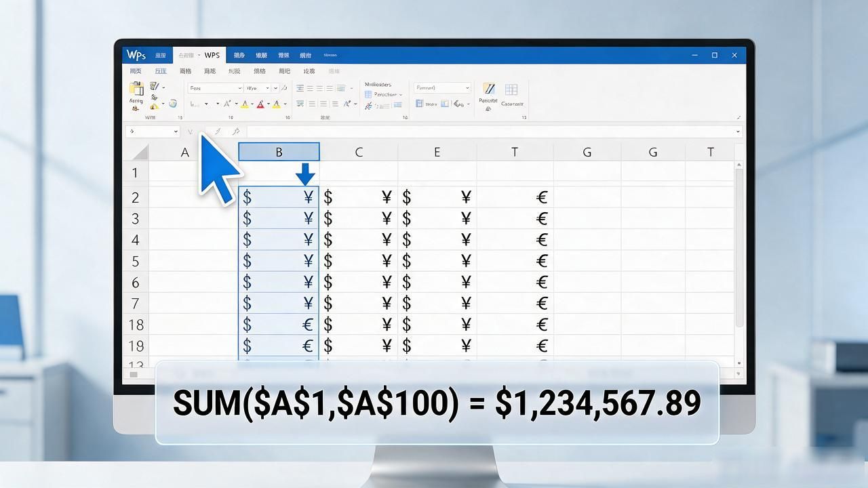868x488 pixels.
Task: Select the row labeled 18
Action: (x=136, y=325)
